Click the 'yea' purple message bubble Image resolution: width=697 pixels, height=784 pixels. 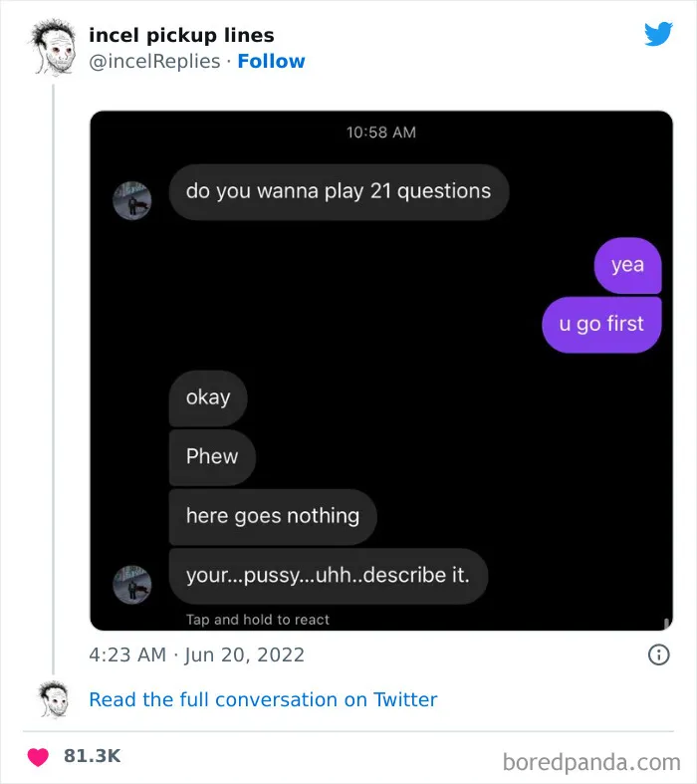[x=627, y=265]
